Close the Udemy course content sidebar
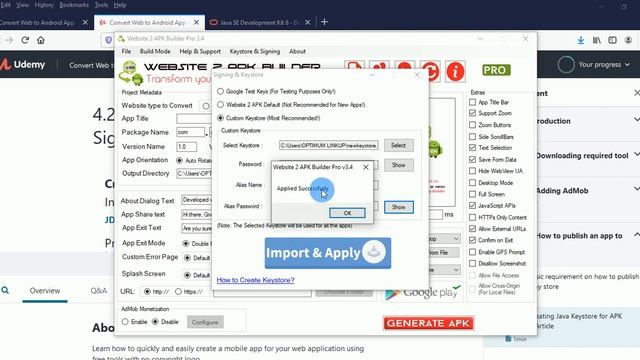 point(636,93)
